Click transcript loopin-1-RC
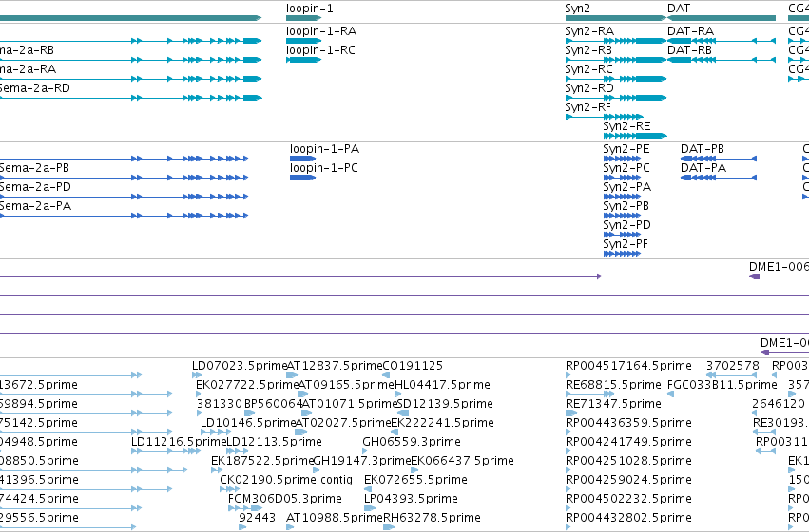 pos(304,60)
